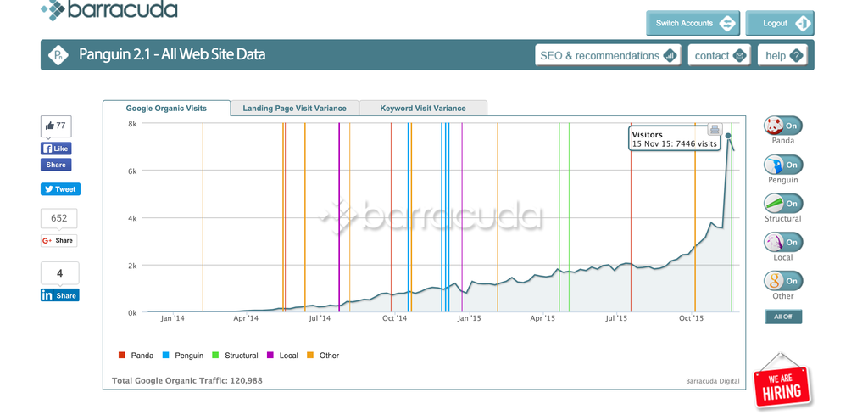Log out with the Logout button
The width and height of the screenshot is (868, 415).
tap(780, 23)
